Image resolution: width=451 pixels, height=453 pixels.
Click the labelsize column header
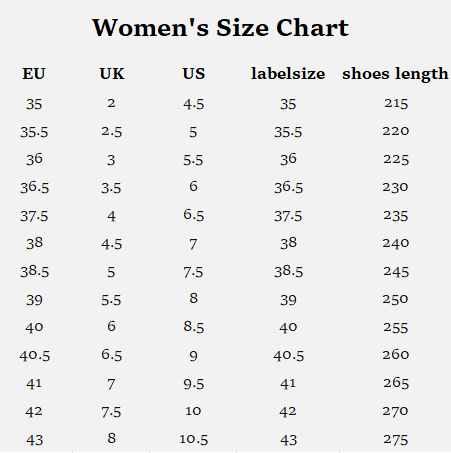(288, 74)
